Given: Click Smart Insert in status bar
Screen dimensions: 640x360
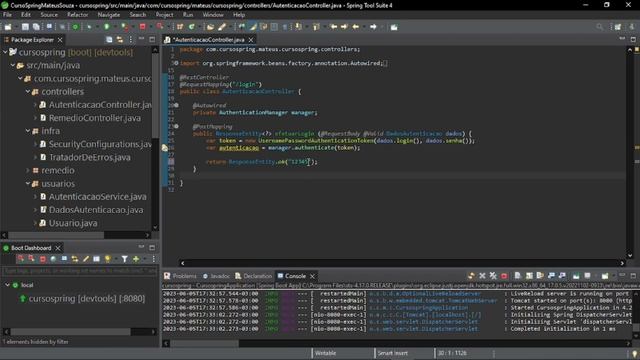Looking at the screenshot, I should (x=392, y=353).
